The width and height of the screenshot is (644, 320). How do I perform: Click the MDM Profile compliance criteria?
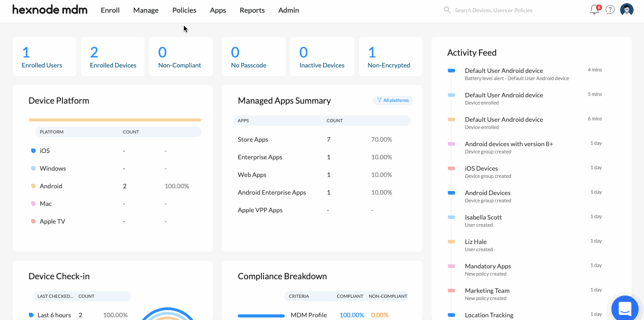309,315
